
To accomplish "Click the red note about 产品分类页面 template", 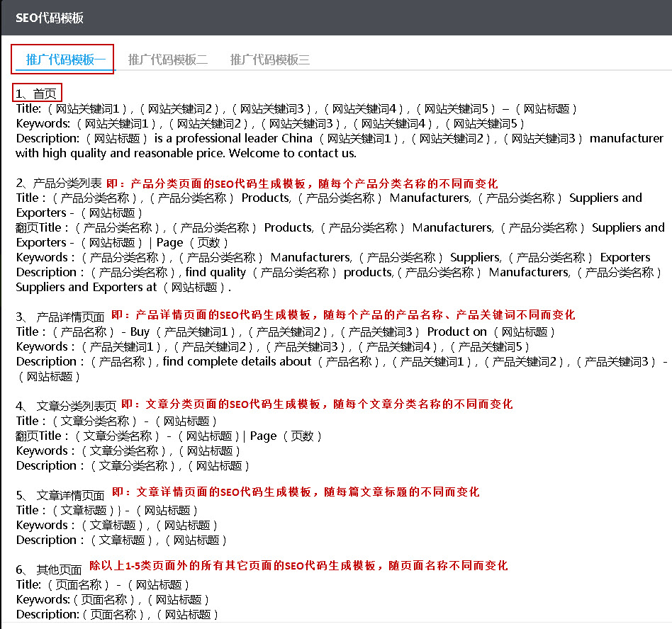I will click(301, 183).
